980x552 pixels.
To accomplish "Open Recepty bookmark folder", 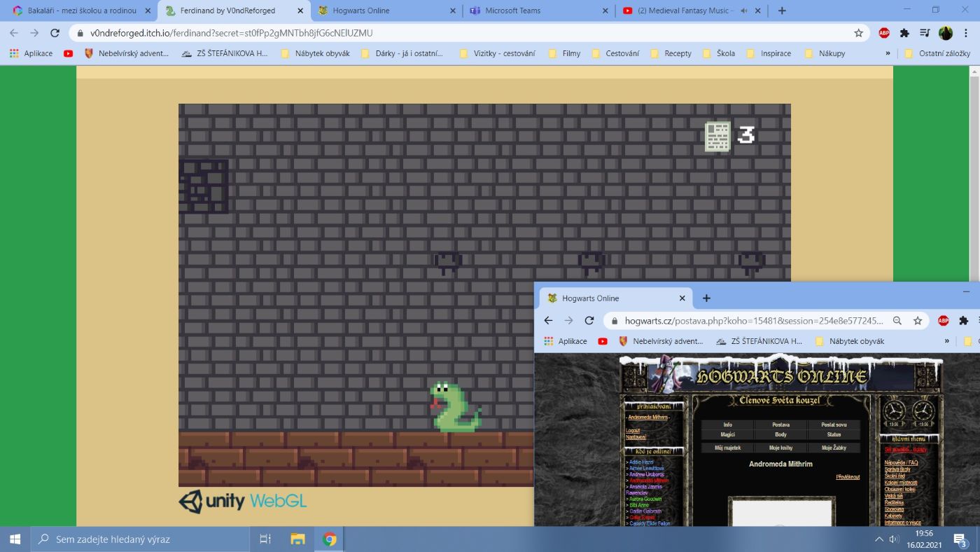I will click(671, 53).
